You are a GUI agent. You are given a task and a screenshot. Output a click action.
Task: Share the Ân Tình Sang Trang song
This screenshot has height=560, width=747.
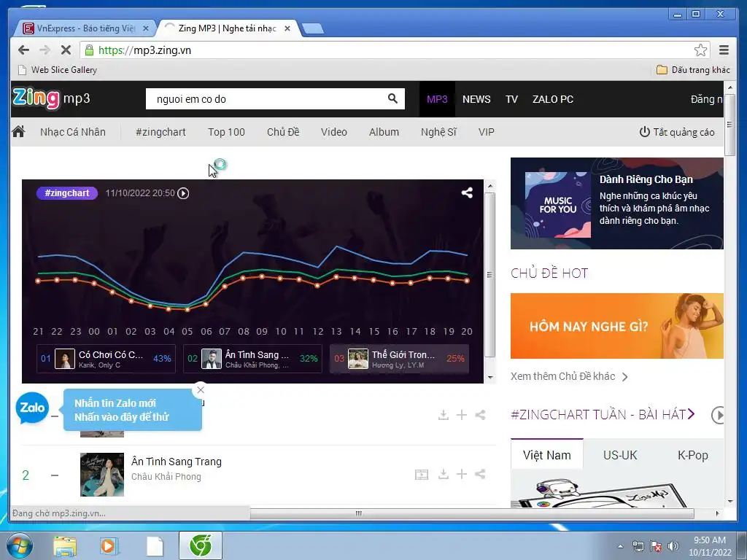(x=480, y=474)
